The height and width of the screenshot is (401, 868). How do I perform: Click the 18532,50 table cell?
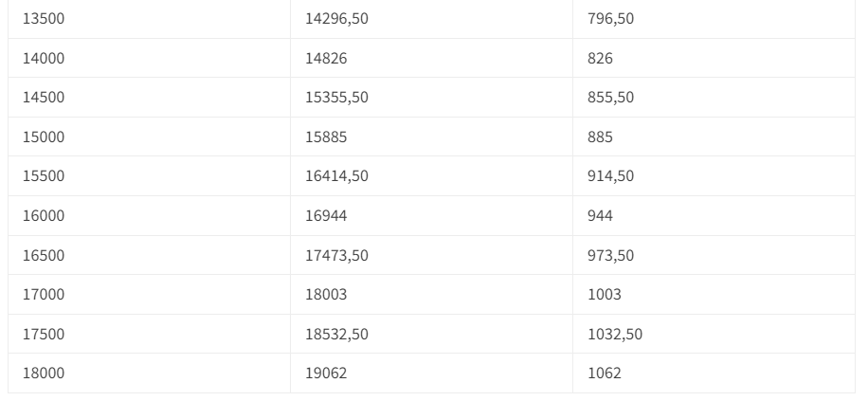[x=336, y=335]
